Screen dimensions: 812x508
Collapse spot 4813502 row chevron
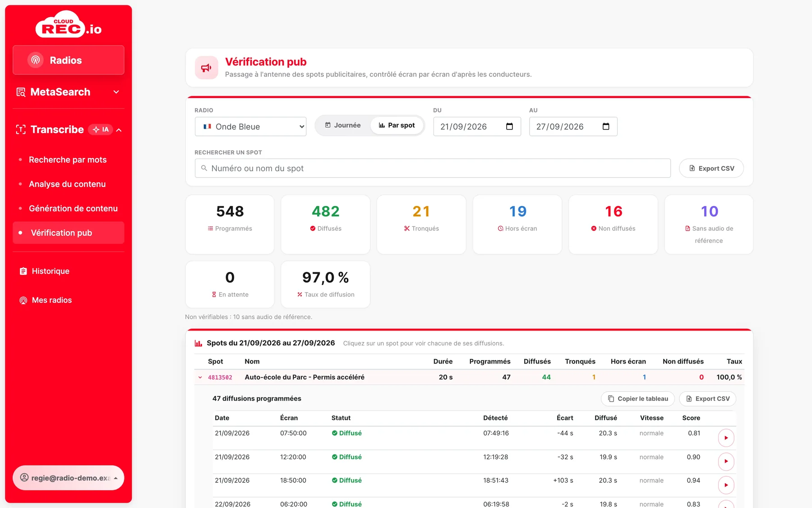click(200, 378)
